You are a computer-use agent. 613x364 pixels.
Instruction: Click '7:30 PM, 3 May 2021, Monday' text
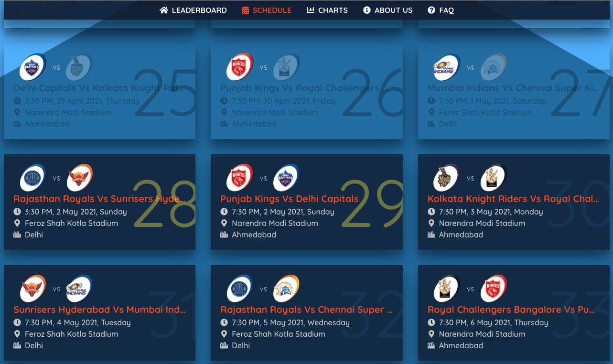click(491, 212)
